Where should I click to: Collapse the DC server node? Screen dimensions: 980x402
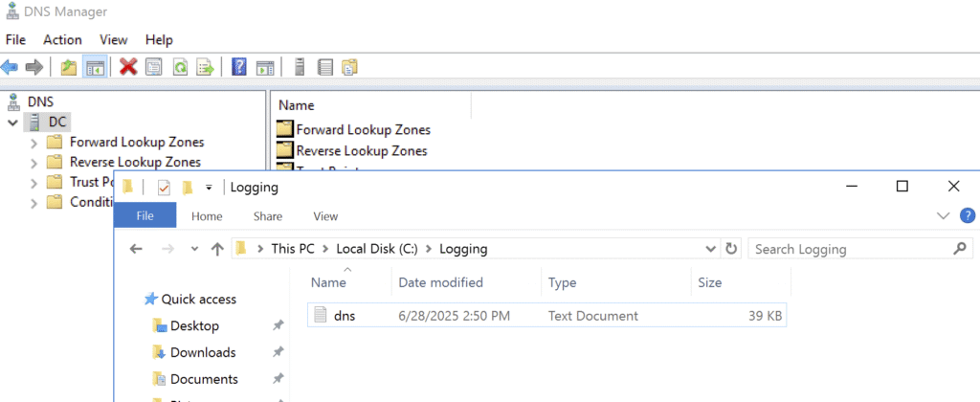[12, 123]
